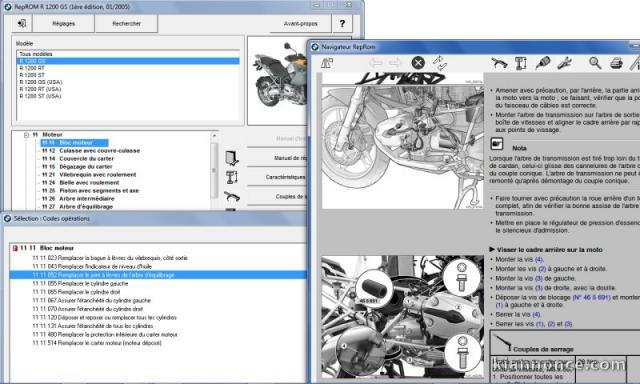Click the warning sign icon in Navigateur toolbar
Viewport: 640px width, 384px height.
coord(327,63)
